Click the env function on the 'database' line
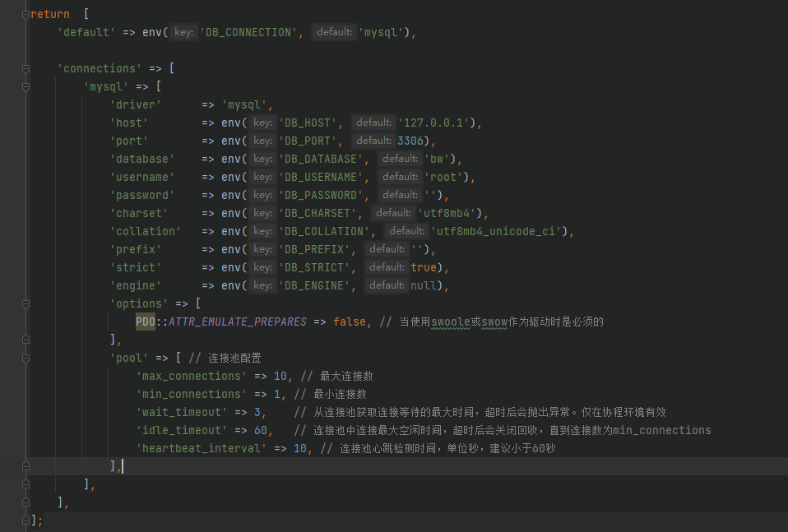The width and height of the screenshot is (788, 532). pos(231,159)
